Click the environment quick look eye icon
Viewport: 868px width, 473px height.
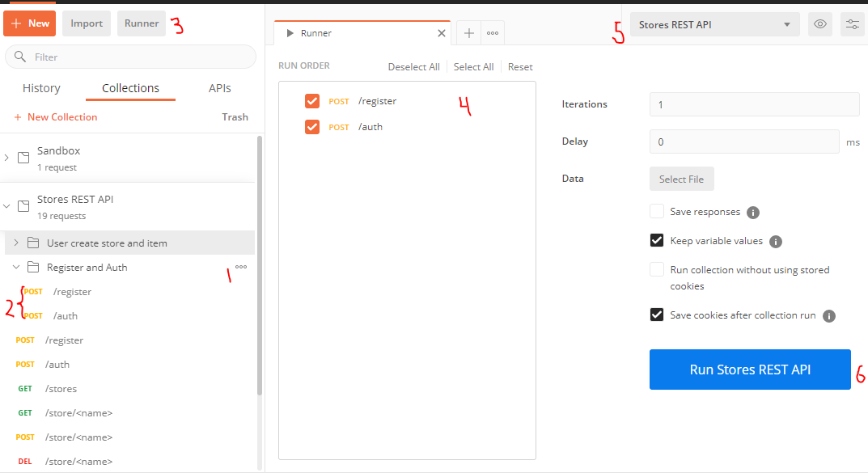click(819, 24)
